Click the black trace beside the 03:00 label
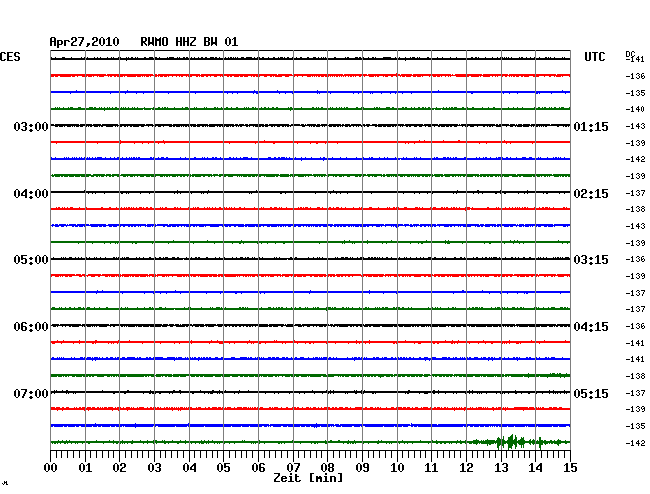Viewport: 650px width, 494px height. click(310, 125)
